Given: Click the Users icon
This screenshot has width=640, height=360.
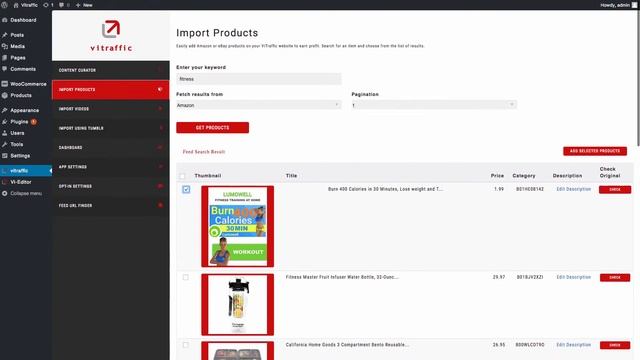Looking at the screenshot, I should (x=5, y=133).
